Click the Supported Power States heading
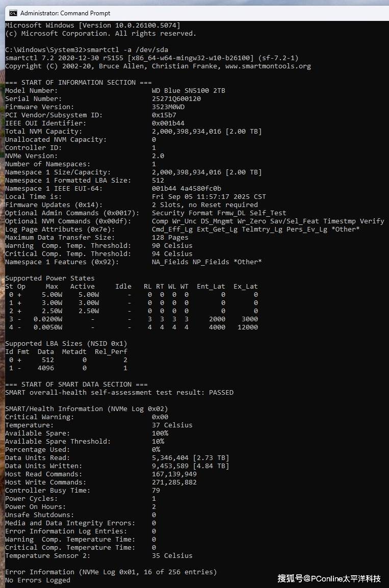The width and height of the screenshot is (389, 588). tap(50, 278)
